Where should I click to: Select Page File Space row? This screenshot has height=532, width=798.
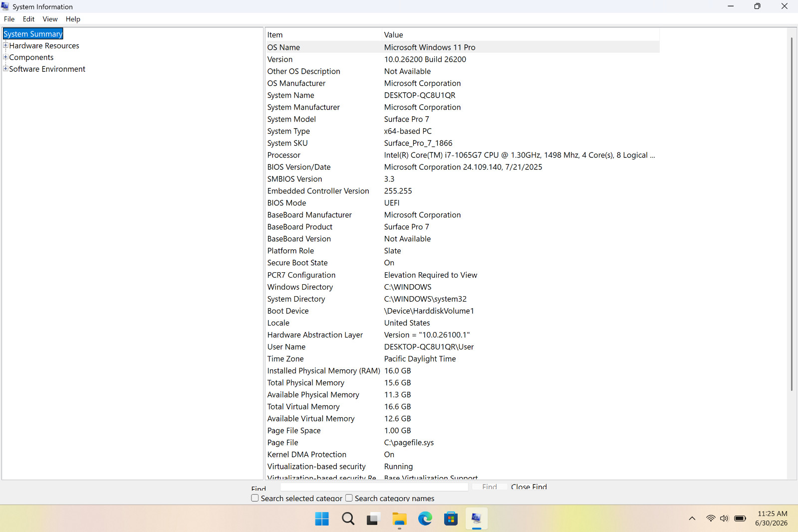pyautogui.click(x=463, y=430)
